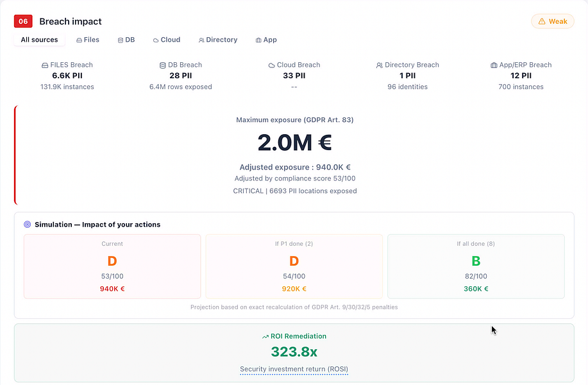588x385 pixels.
Task: Click the 323.8x ROI value
Action: [x=294, y=352]
